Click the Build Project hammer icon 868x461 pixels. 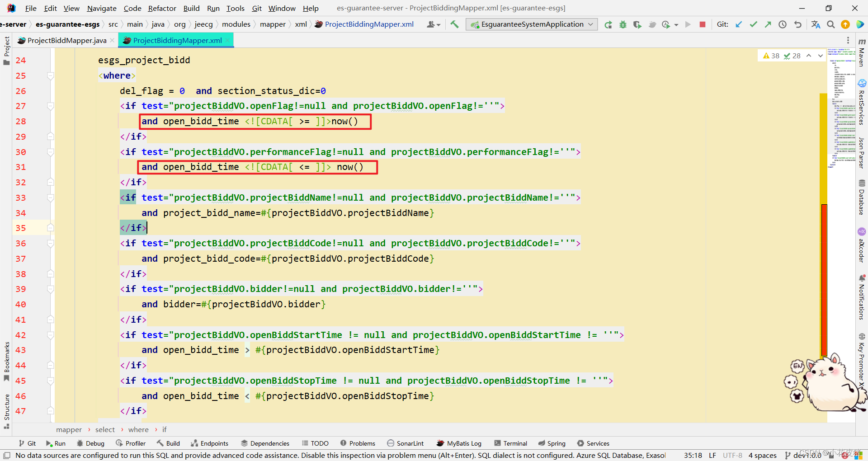point(454,24)
